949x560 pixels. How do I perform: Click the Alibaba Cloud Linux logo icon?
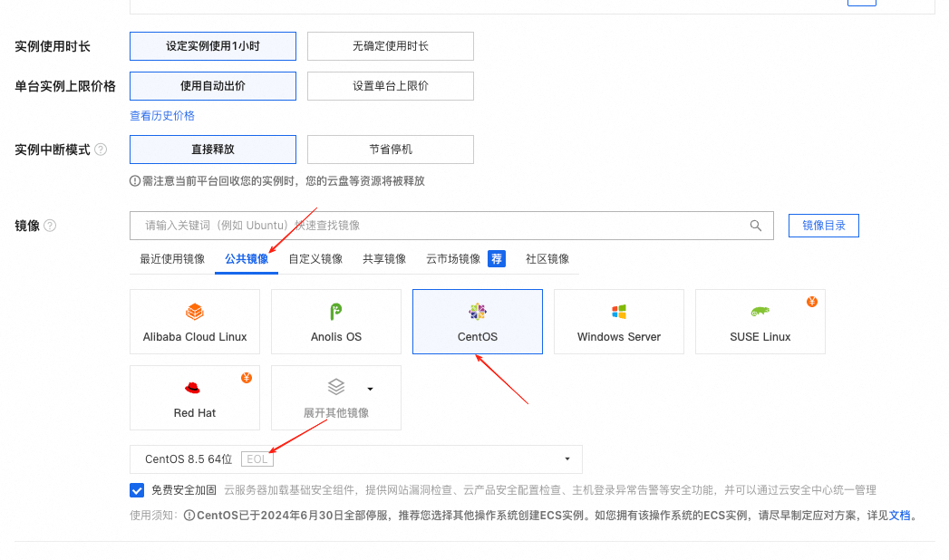coord(194,312)
